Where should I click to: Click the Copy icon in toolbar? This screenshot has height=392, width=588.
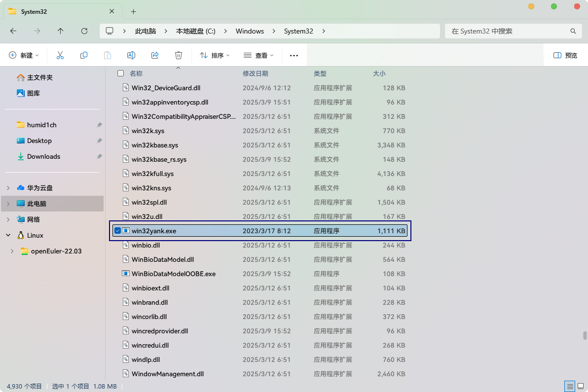click(x=84, y=55)
